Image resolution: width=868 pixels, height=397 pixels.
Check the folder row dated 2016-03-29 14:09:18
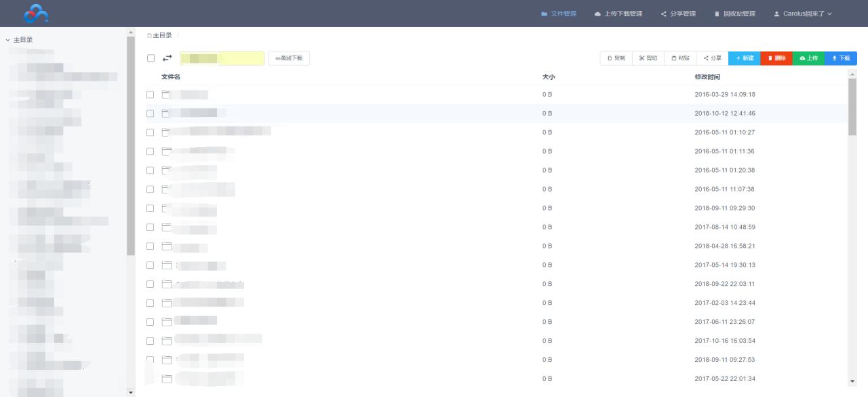[151, 95]
